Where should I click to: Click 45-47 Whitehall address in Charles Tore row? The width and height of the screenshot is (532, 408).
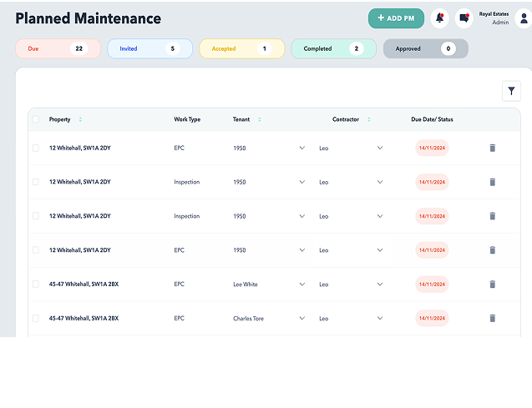point(84,318)
